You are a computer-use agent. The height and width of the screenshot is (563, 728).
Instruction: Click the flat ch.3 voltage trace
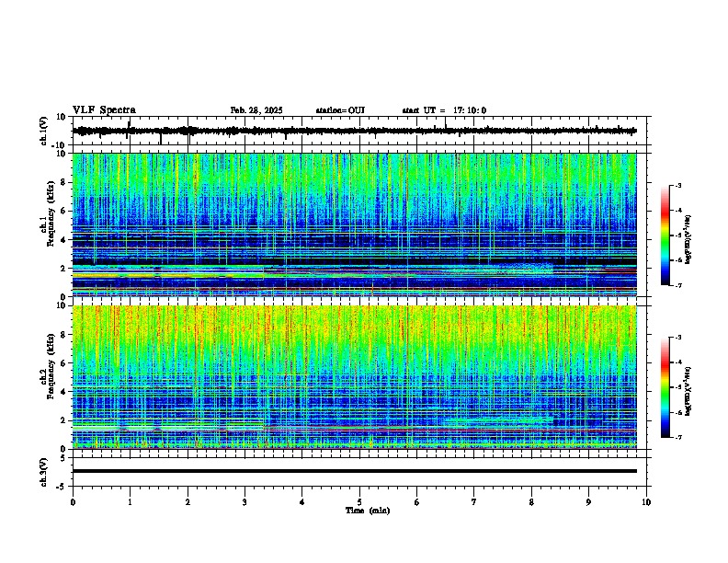pos(355,471)
